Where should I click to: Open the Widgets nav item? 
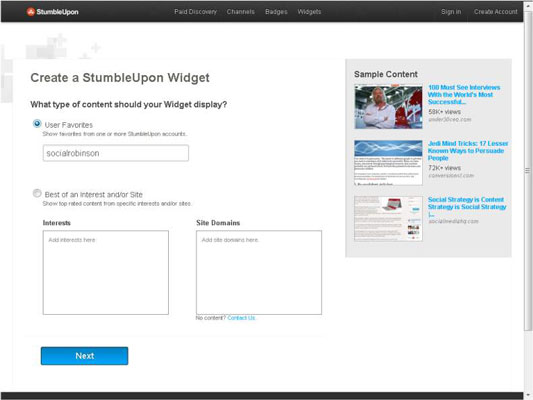point(309,12)
